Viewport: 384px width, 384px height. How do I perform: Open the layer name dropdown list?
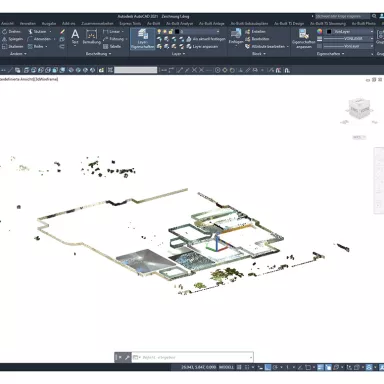coord(218,31)
